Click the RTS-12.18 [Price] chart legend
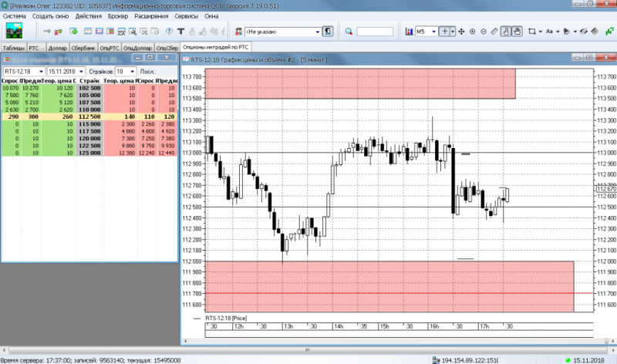 click(x=226, y=318)
